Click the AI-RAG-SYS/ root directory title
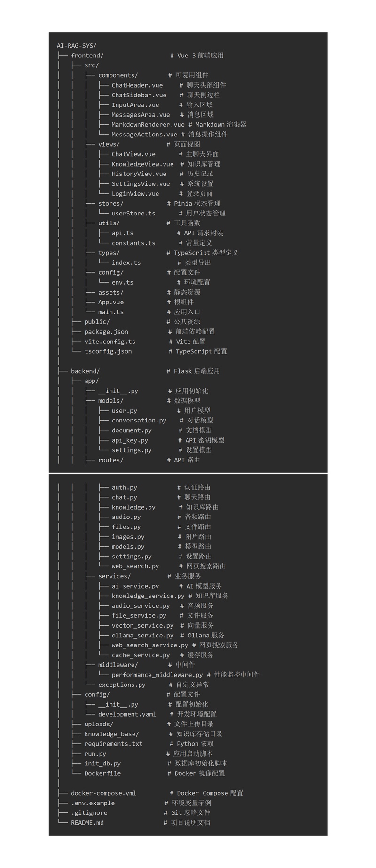376x868 pixels. 77,46
